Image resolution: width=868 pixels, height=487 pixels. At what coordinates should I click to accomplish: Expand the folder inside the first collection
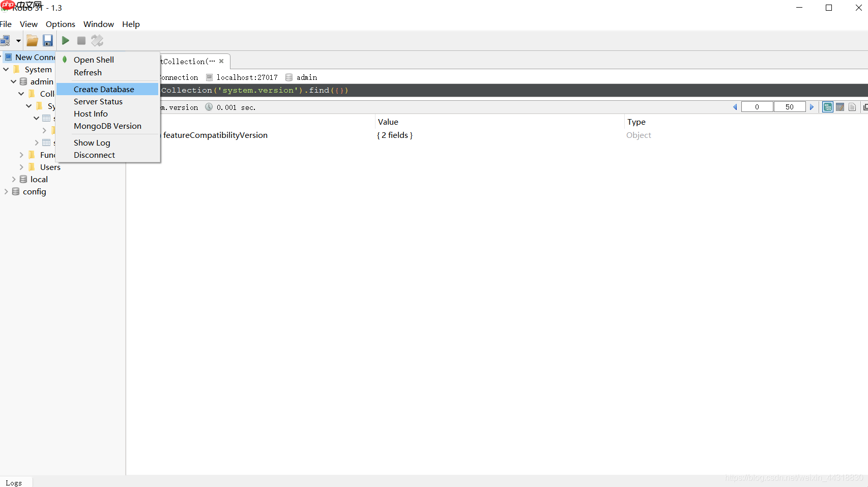(44, 130)
